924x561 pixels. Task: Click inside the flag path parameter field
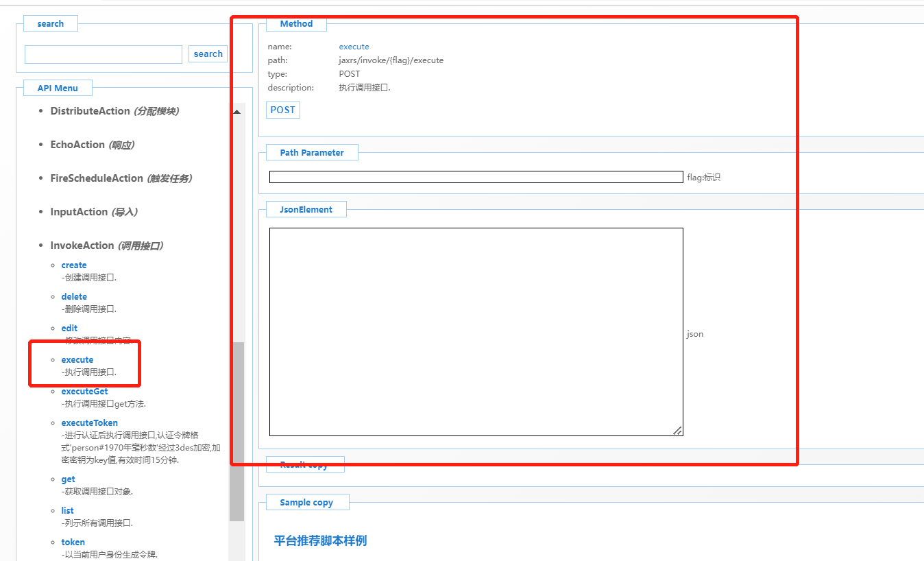tap(476, 176)
